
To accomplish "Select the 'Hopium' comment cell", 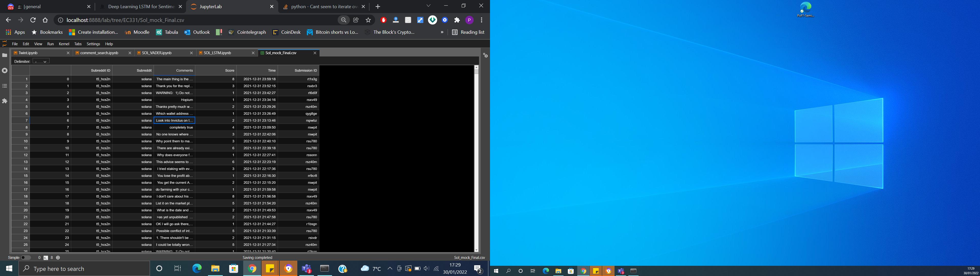I will coord(174,100).
